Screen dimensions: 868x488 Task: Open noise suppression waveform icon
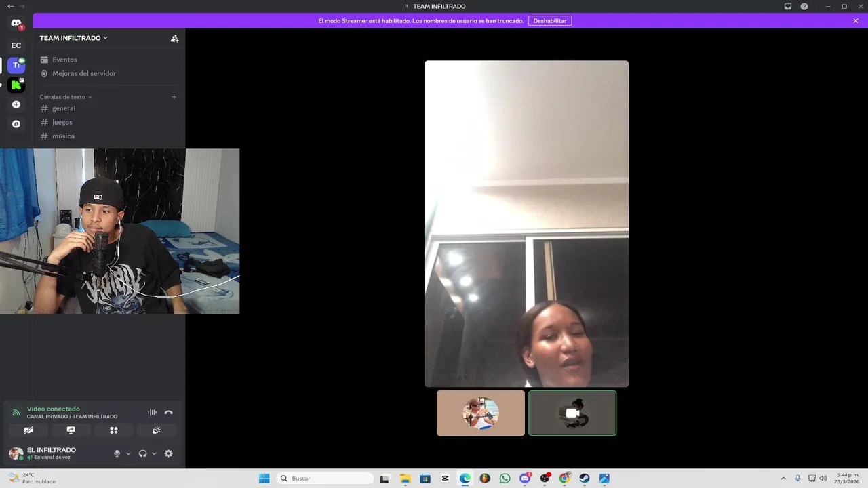click(152, 412)
